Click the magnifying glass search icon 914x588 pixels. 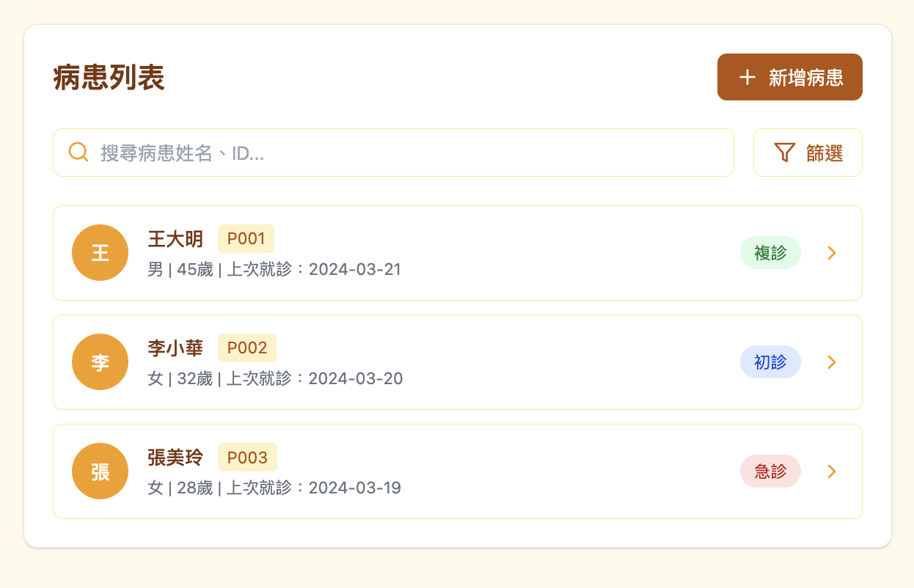(x=78, y=152)
